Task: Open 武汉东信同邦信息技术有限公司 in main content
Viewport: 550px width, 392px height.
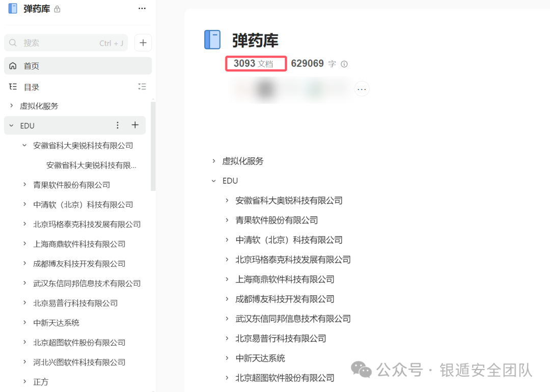Action: tap(293, 319)
